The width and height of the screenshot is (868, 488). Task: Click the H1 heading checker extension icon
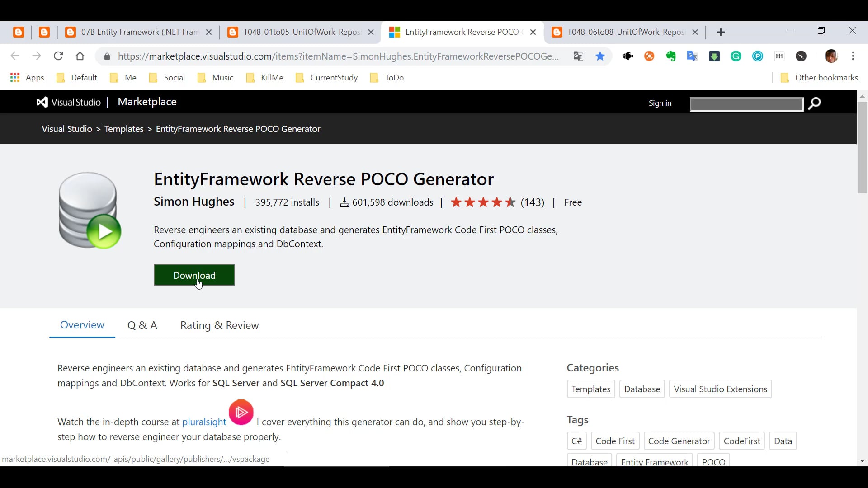pos(779,56)
